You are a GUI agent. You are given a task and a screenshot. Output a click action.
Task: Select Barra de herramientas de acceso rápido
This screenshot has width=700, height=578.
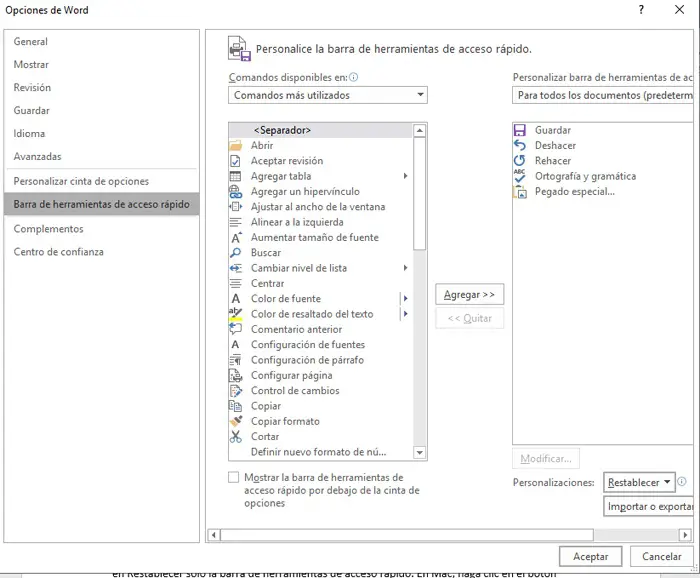coord(102,204)
